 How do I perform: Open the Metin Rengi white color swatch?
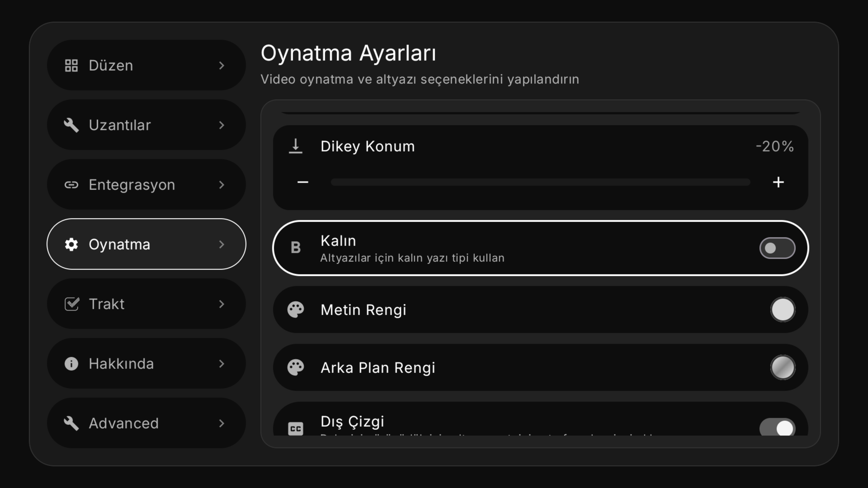click(x=782, y=310)
